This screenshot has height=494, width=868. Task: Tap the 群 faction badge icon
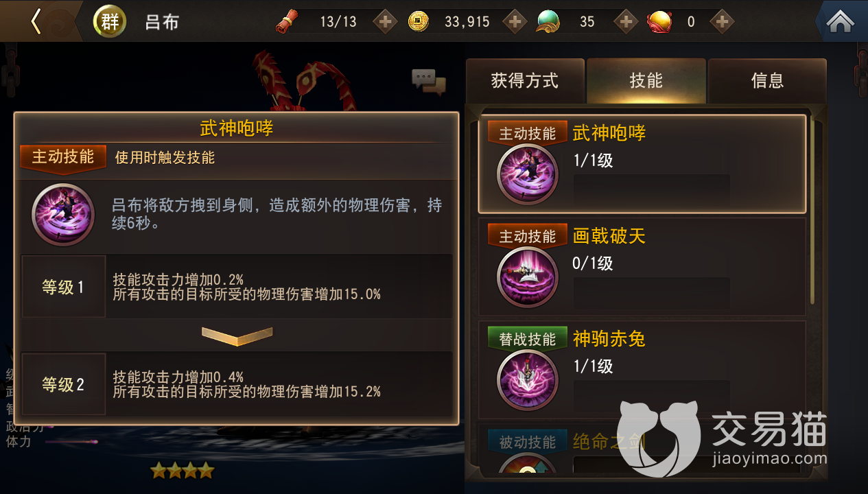coord(110,21)
